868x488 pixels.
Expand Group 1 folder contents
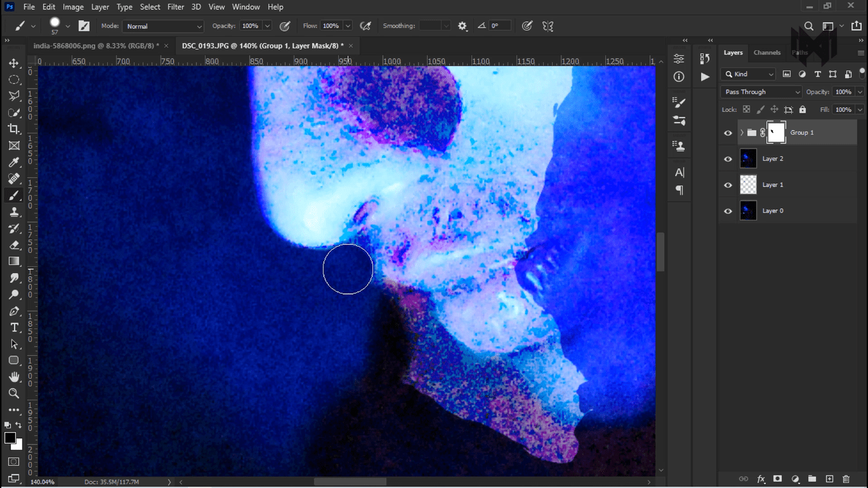coord(742,133)
